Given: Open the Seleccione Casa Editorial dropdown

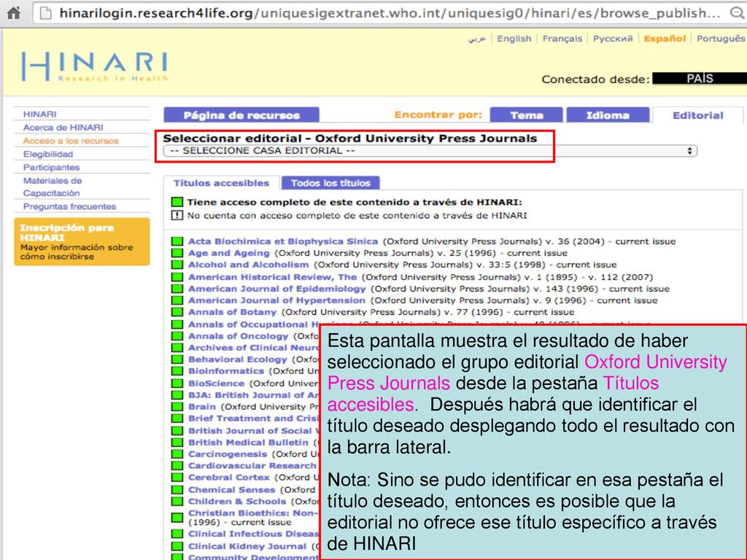Looking at the screenshot, I should click(x=430, y=151).
